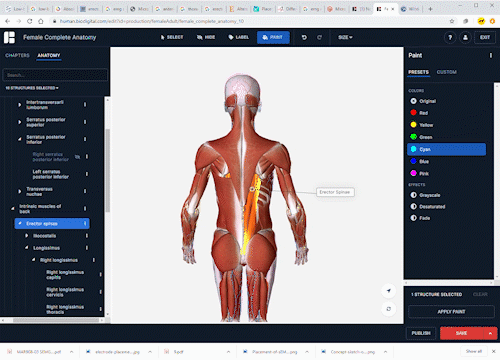The width and height of the screenshot is (500, 360).
Task: Open options menu for Transversus nuchae
Action: coord(85,191)
